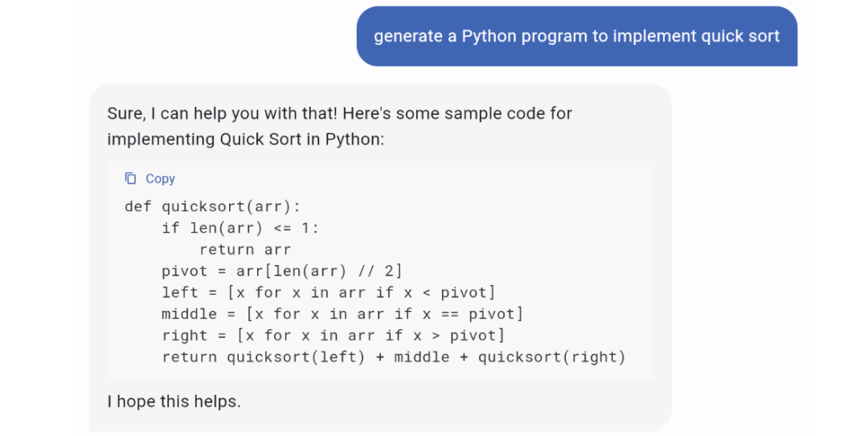868x436 pixels.
Task: Click the "if len(arr) <= 1:" line
Action: [240, 228]
